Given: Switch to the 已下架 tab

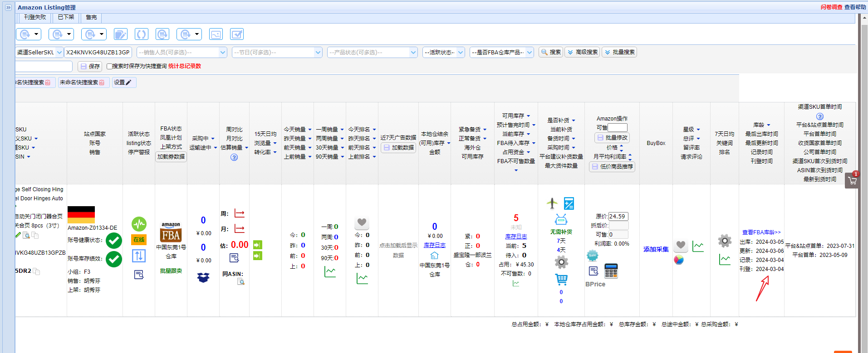Looking at the screenshot, I should coord(66,17).
